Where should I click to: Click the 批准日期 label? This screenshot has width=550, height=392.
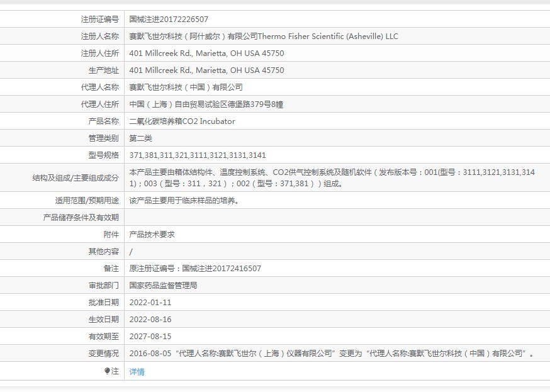tap(104, 303)
